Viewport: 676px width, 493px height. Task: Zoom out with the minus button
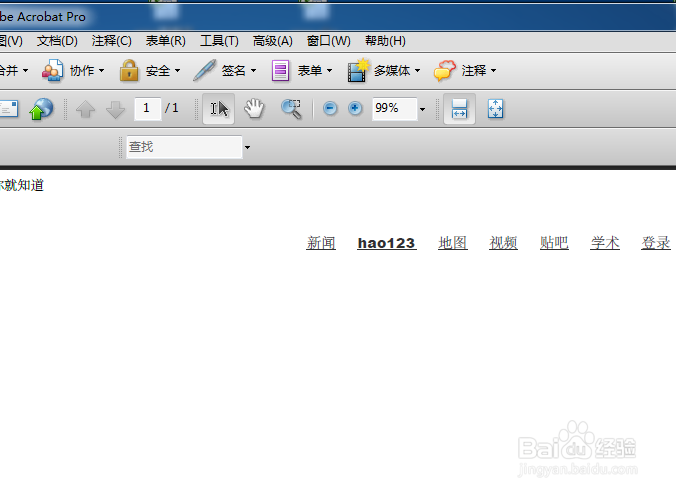(x=330, y=108)
